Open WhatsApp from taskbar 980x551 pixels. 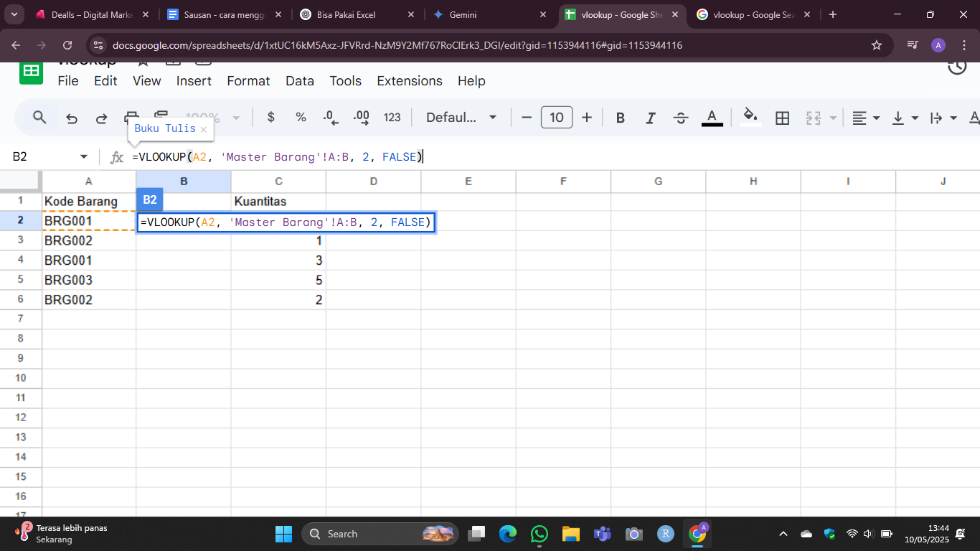click(x=540, y=534)
